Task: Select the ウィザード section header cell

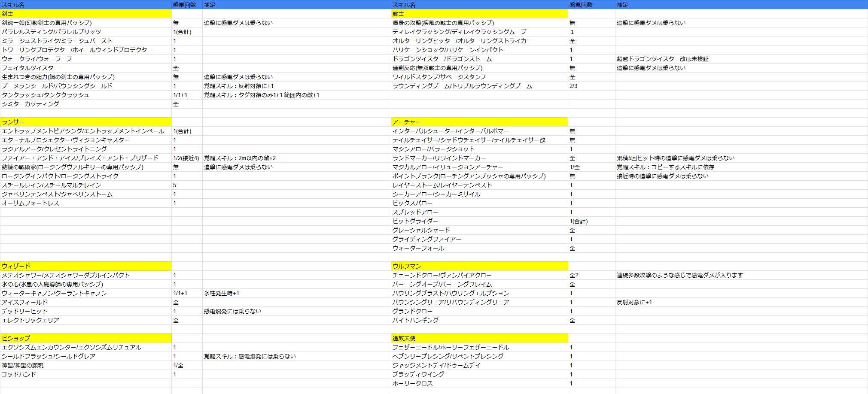Action: 86,266
